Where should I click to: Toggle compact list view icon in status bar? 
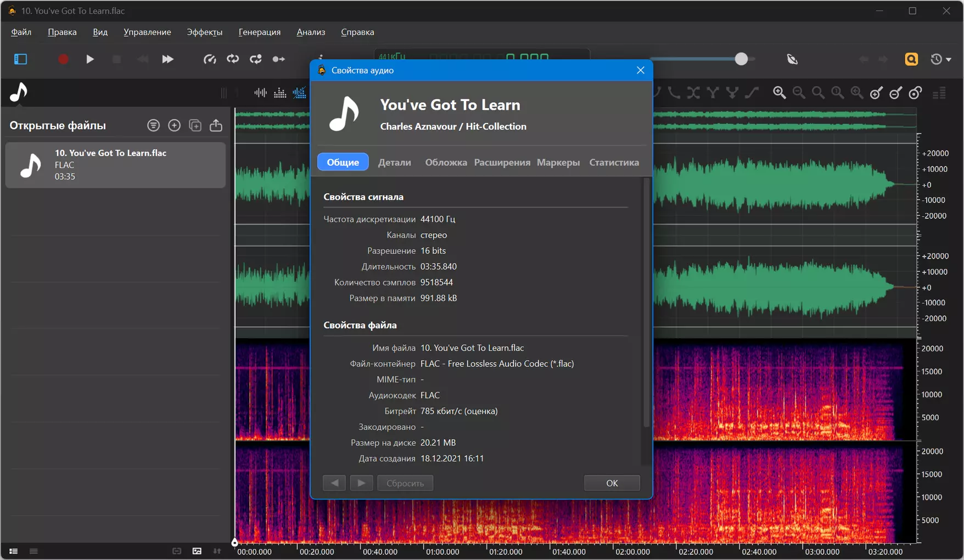click(x=33, y=551)
